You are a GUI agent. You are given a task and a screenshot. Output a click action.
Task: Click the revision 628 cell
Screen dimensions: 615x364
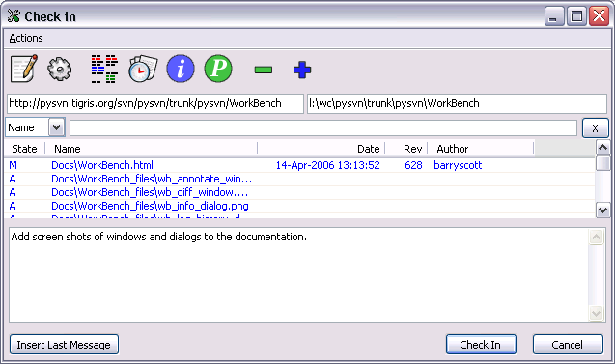(x=413, y=165)
